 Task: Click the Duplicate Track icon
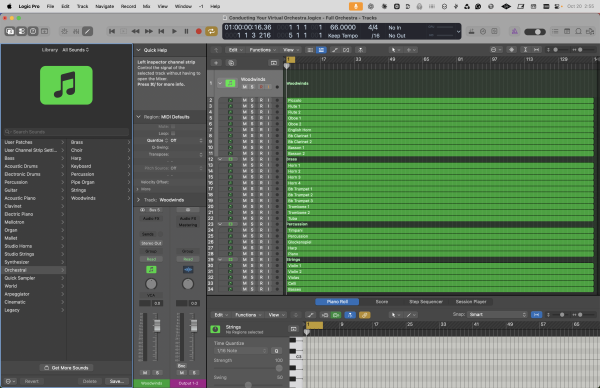(231, 63)
